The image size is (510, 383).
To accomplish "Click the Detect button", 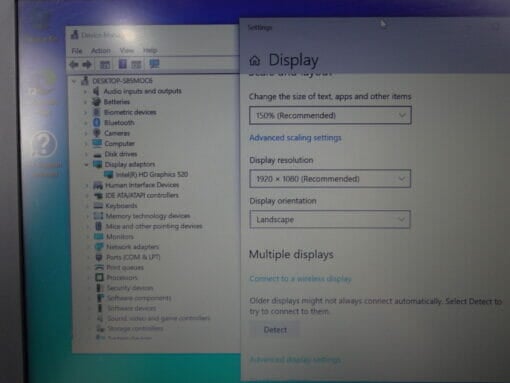I will click(275, 330).
